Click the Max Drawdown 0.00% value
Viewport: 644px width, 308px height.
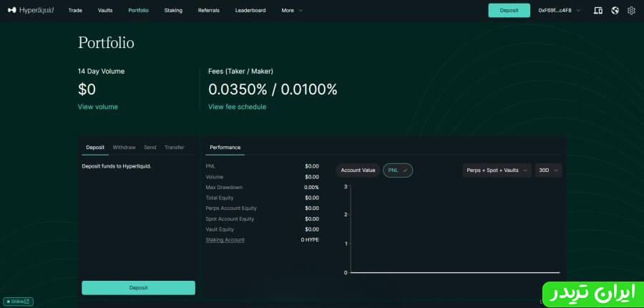[311, 187]
